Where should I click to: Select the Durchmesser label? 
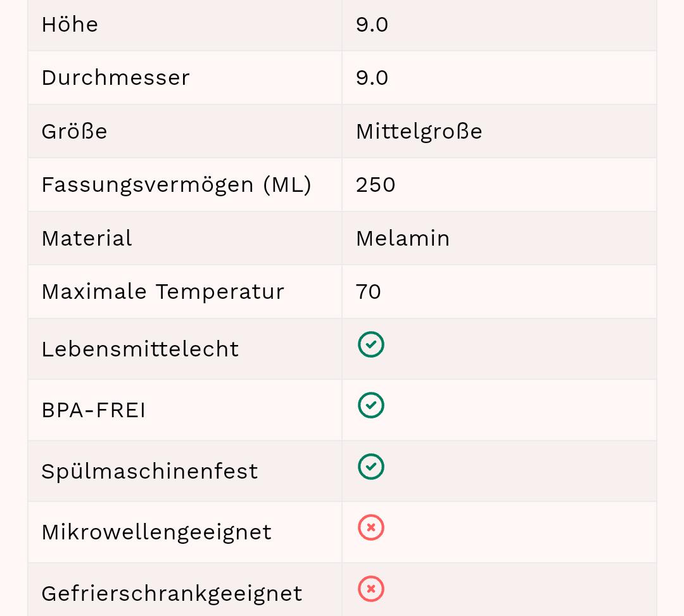[115, 78]
